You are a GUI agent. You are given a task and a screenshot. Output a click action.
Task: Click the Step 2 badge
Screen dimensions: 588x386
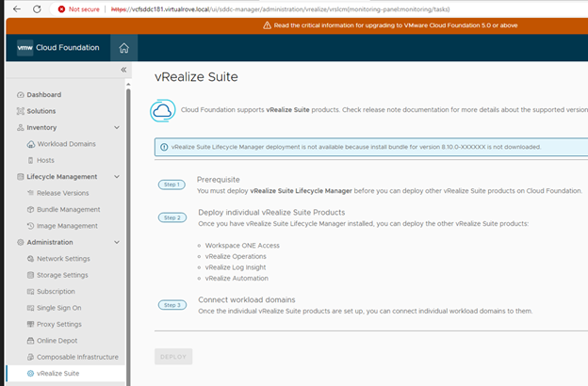172,217
